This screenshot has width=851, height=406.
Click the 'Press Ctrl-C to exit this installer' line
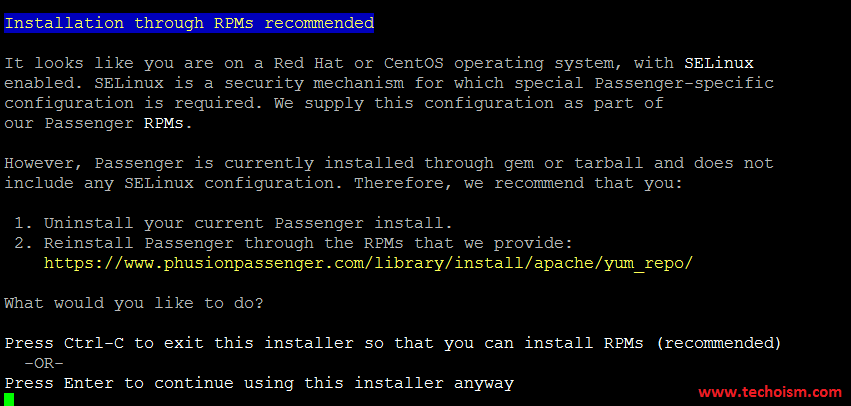point(179,343)
